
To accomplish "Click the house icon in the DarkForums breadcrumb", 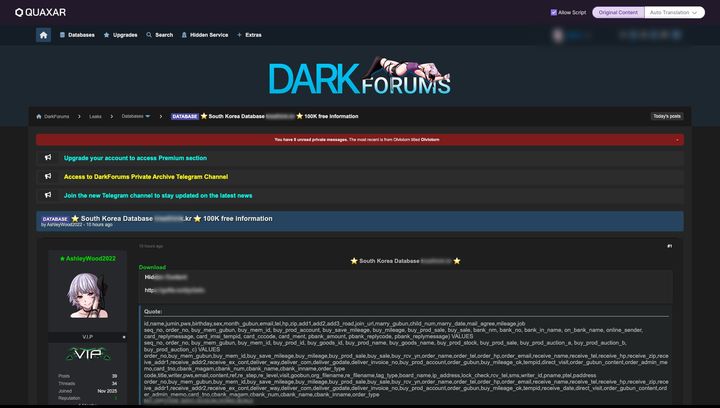I will point(39,116).
